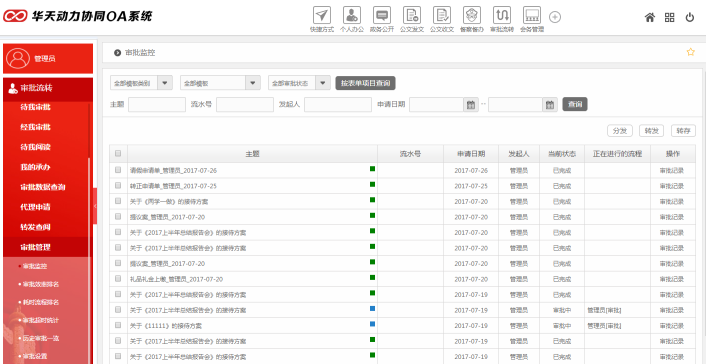Select 审批效率排名 sub-item in sidebar
This screenshot has height=364, width=706.
click(41, 284)
